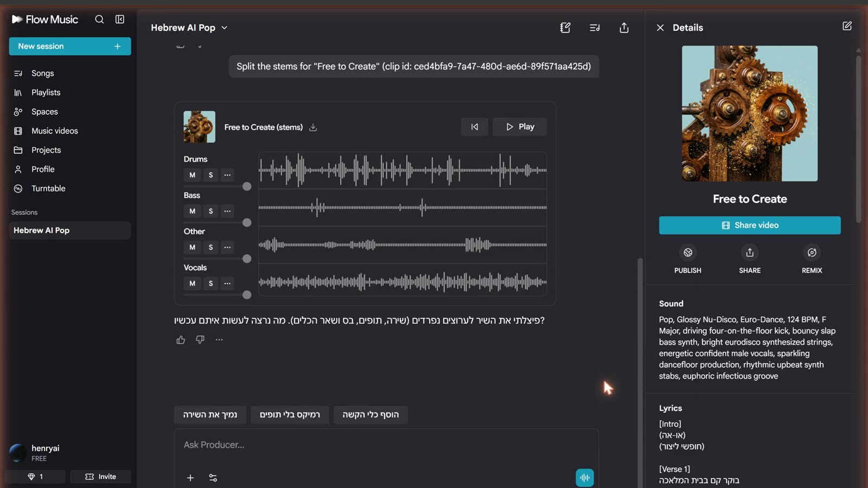Play the Free to Create stems
This screenshot has height=488, width=868.
520,127
